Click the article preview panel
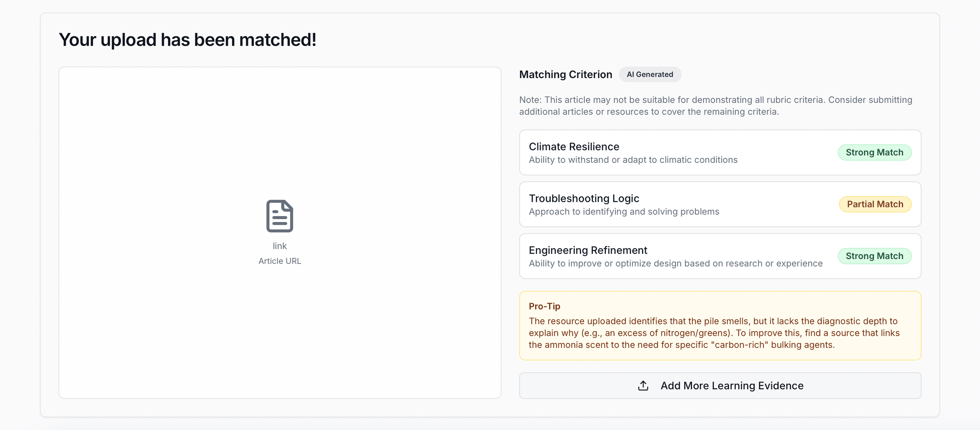 pos(280,133)
